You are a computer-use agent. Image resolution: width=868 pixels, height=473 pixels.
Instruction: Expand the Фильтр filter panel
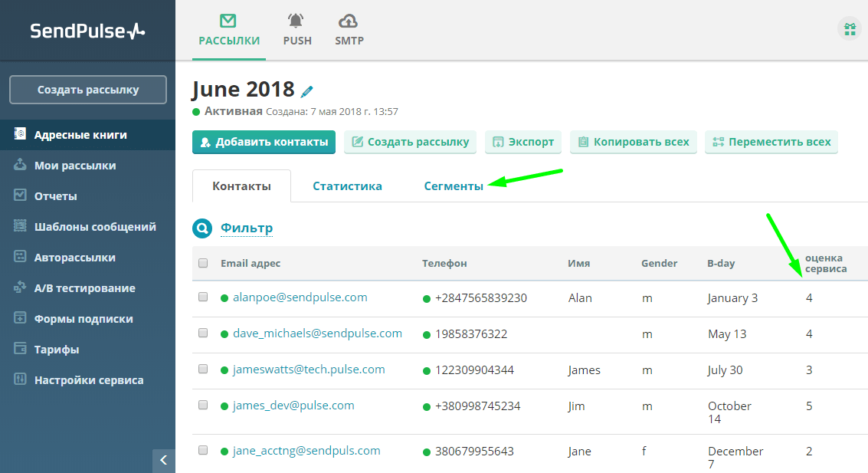coord(247,228)
